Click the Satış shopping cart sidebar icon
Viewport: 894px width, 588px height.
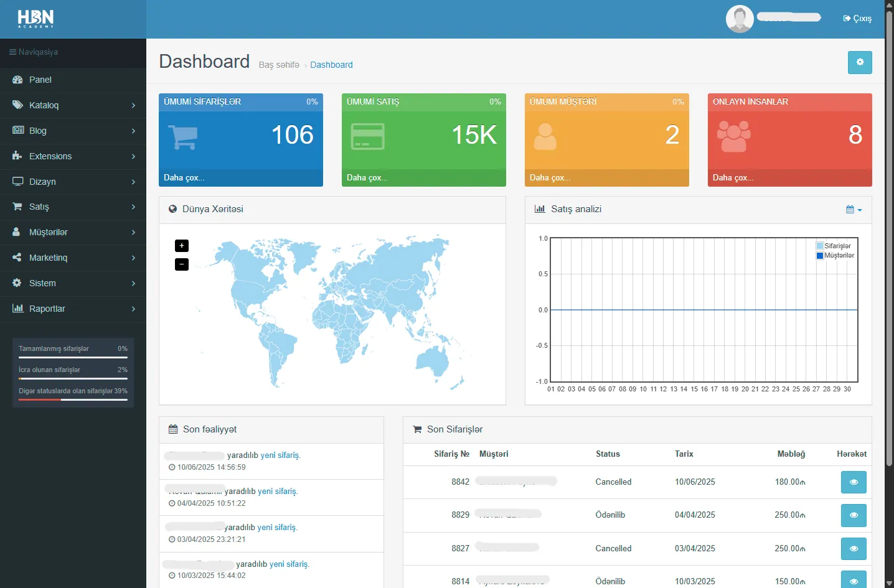pyautogui.click(x=17, y=207)
